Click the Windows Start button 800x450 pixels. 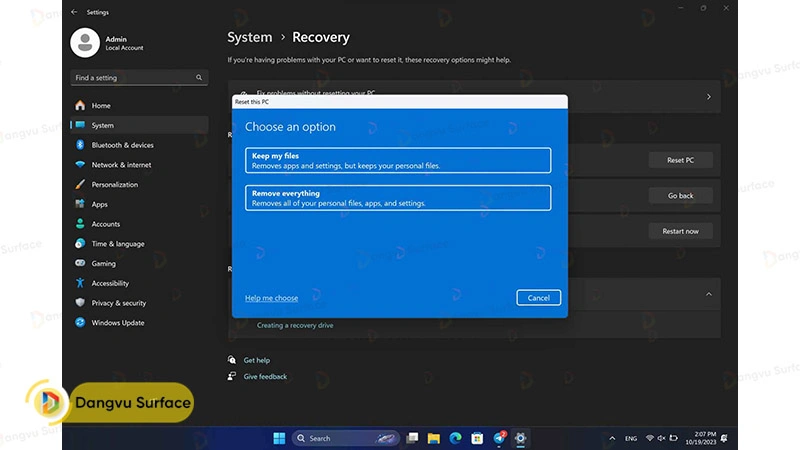(x=279, y=438)
